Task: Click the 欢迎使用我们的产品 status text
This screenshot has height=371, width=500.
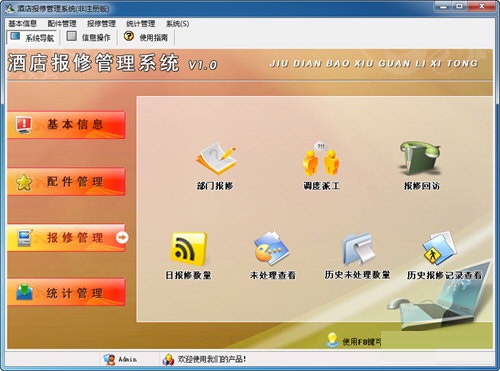Action: [212, 359]
